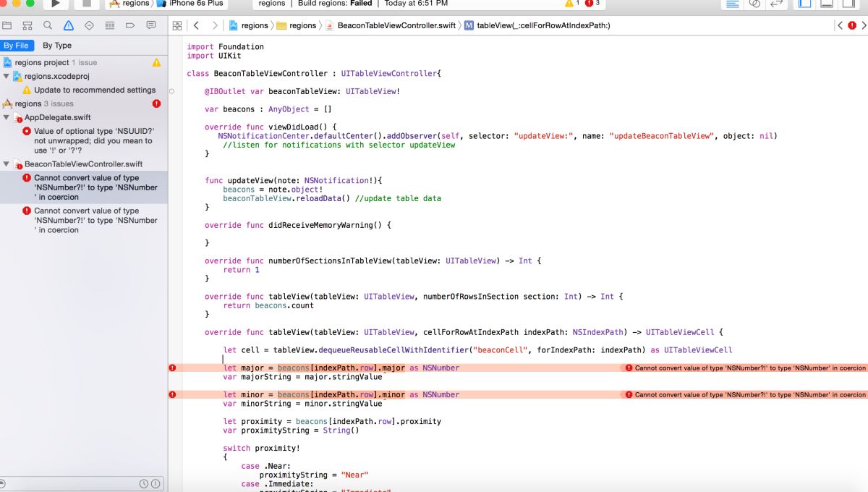Click inline error message on 'let major' line
868x492 pixels.
coord(746,368)
